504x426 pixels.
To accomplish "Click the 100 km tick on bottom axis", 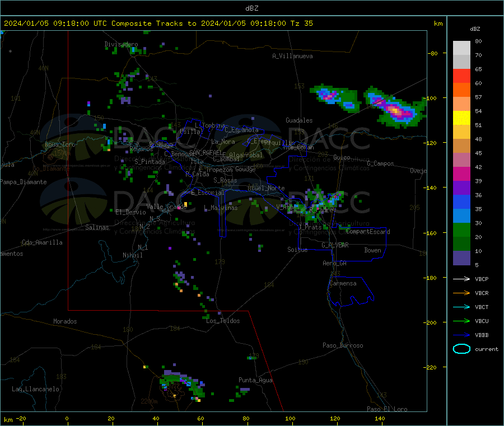I will pos(290,418).
